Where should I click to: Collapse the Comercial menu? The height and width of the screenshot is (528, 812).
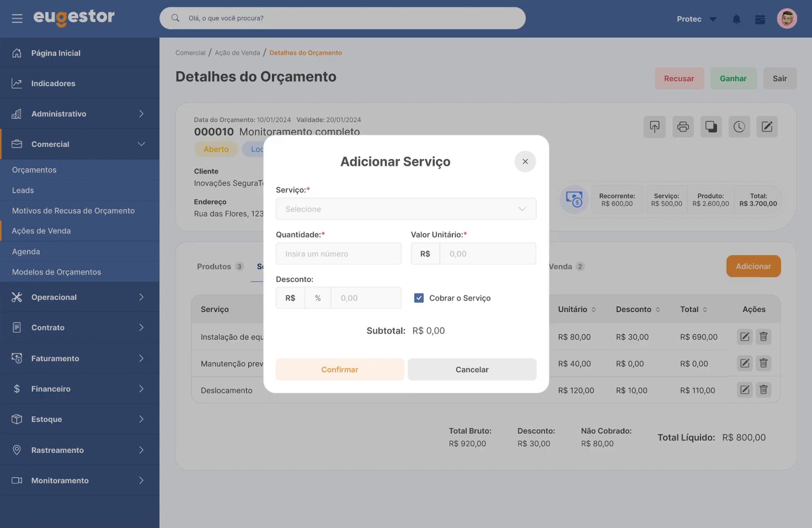[80, 144]
